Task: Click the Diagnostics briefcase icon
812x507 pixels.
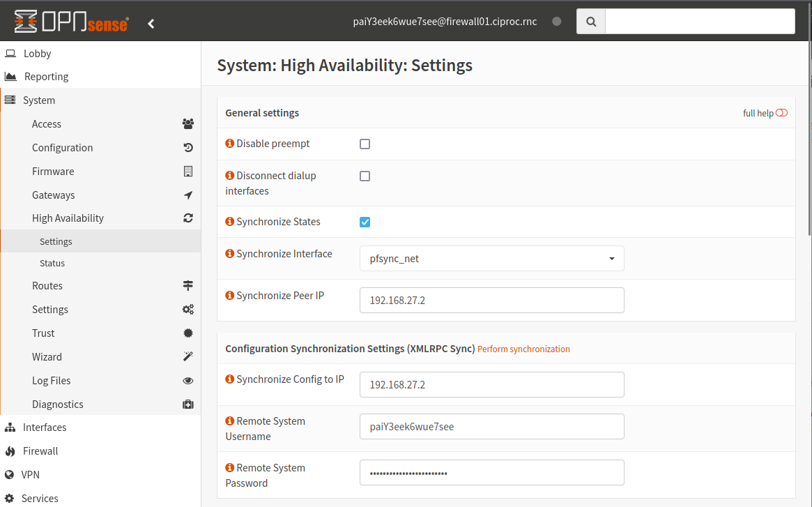Action: 187,404
